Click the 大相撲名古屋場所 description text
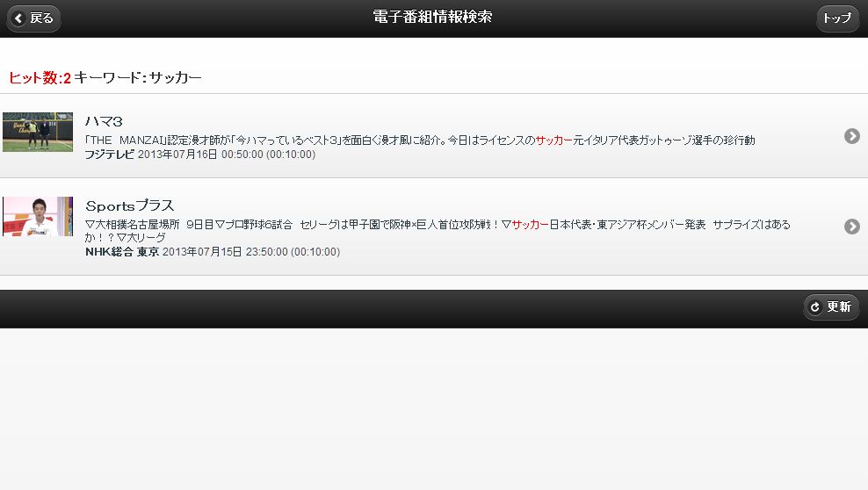The height and width of the screenshot is (490, 868). coord(438,231)
